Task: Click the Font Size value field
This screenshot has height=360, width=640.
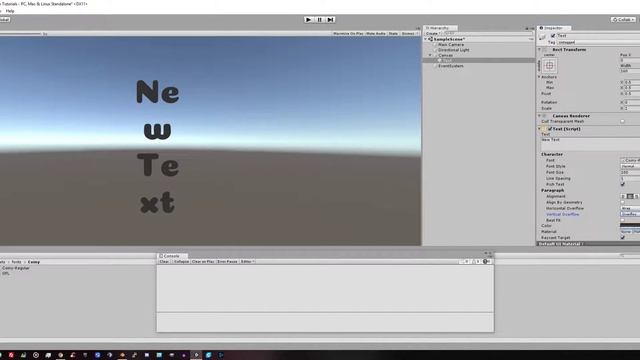Action: (630, 172)
